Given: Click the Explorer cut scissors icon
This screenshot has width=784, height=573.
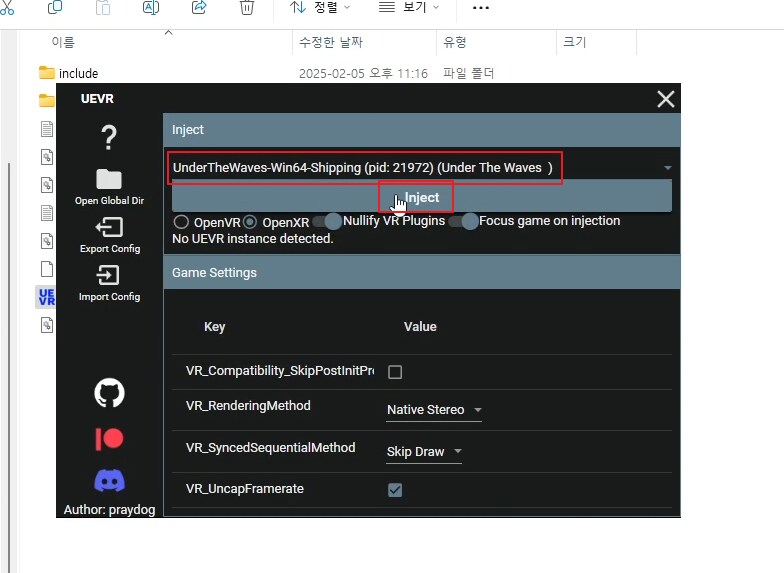Looking at the screenshot, I should 7,8.
